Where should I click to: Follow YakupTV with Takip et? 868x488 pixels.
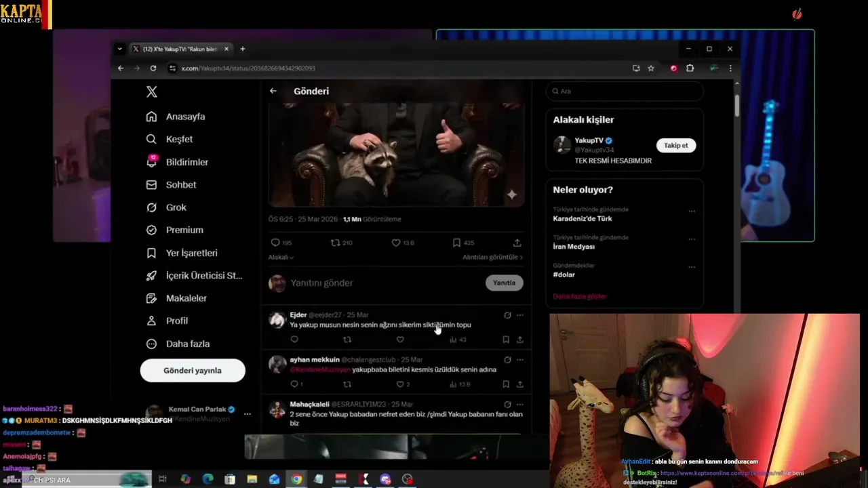tap(675, 145)
